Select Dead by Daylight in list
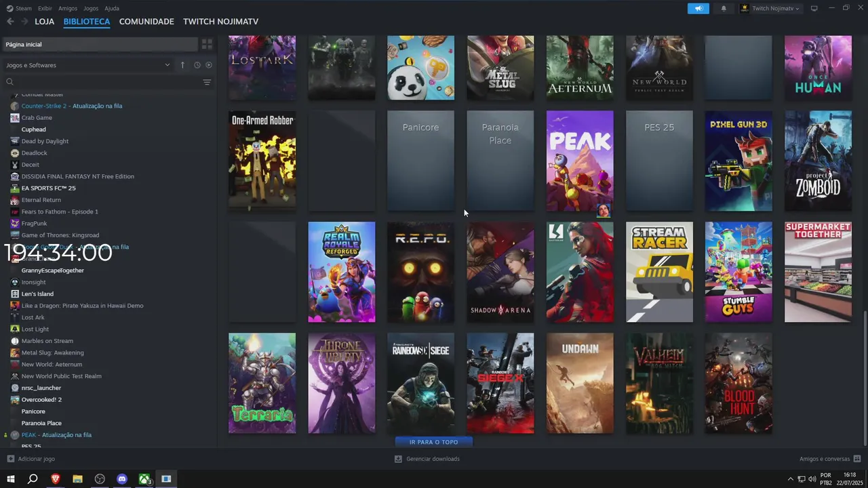 point(45,141)
